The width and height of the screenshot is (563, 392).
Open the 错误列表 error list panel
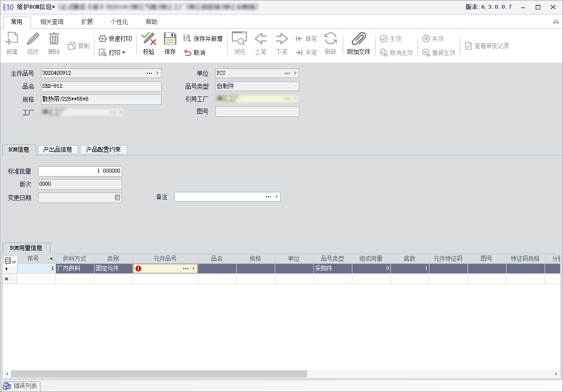20,386
